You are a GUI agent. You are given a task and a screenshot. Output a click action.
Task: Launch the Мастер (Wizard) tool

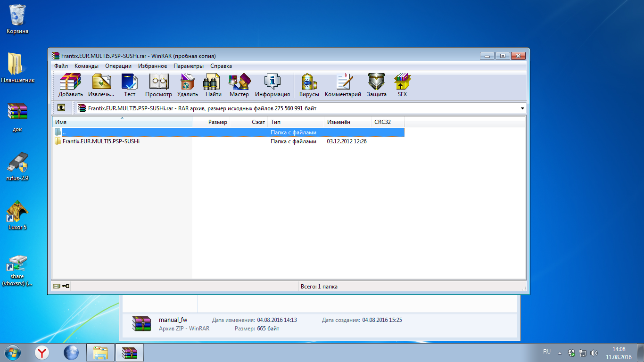(239, 85)
